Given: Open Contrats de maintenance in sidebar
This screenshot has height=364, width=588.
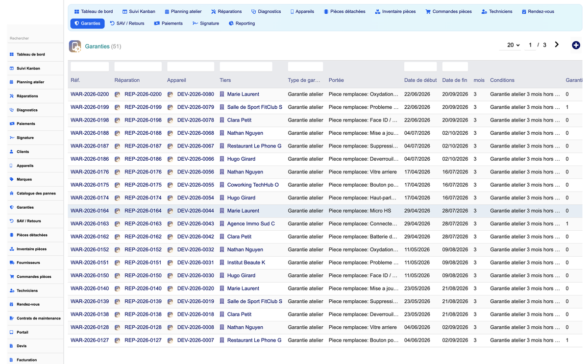Looking at the screenshot, I should 35,318.
